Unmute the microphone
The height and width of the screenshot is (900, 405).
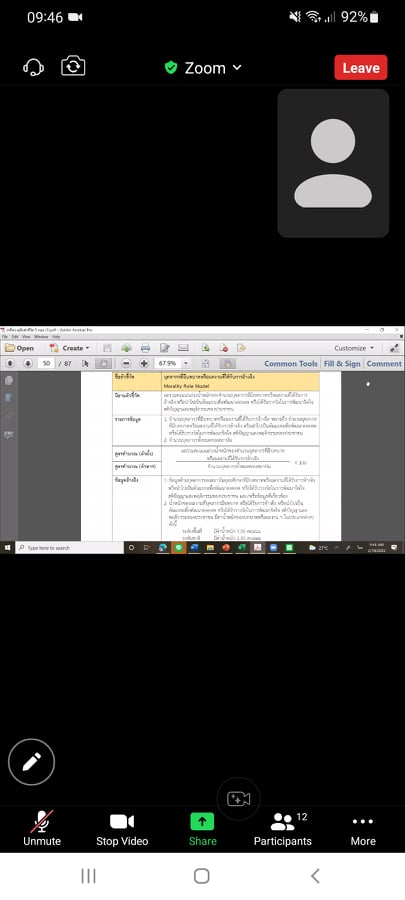pos(42,829)
